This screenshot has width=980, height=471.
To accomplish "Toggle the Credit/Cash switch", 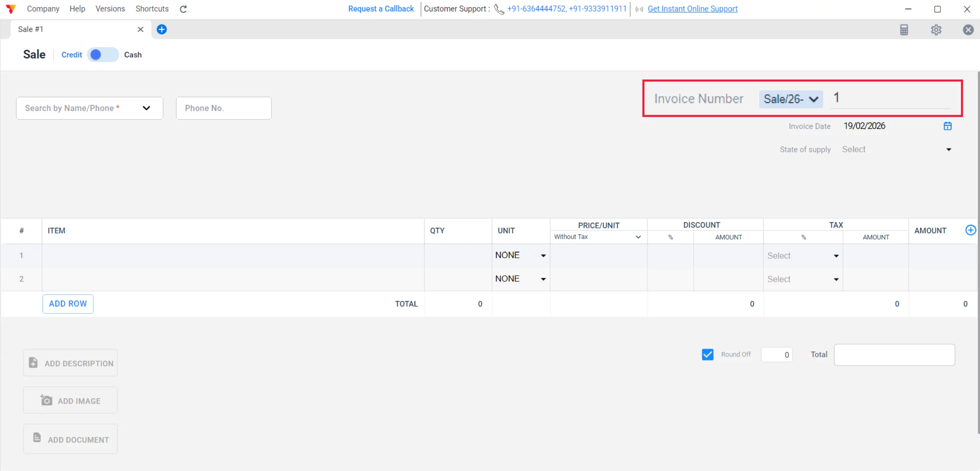I will (103, 55).
